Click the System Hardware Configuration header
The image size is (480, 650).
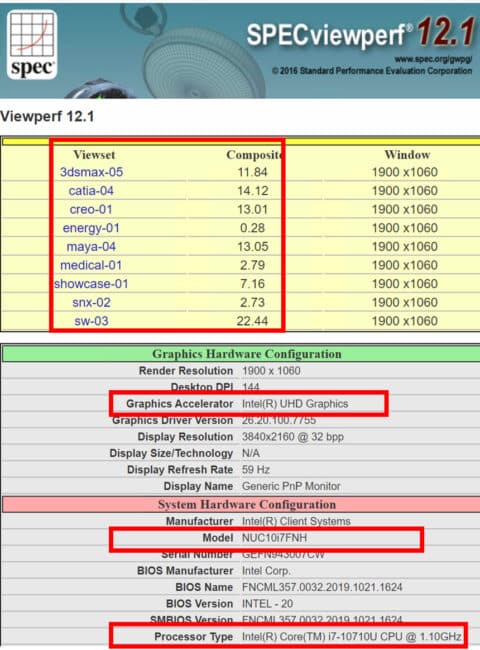click(247, 504)
